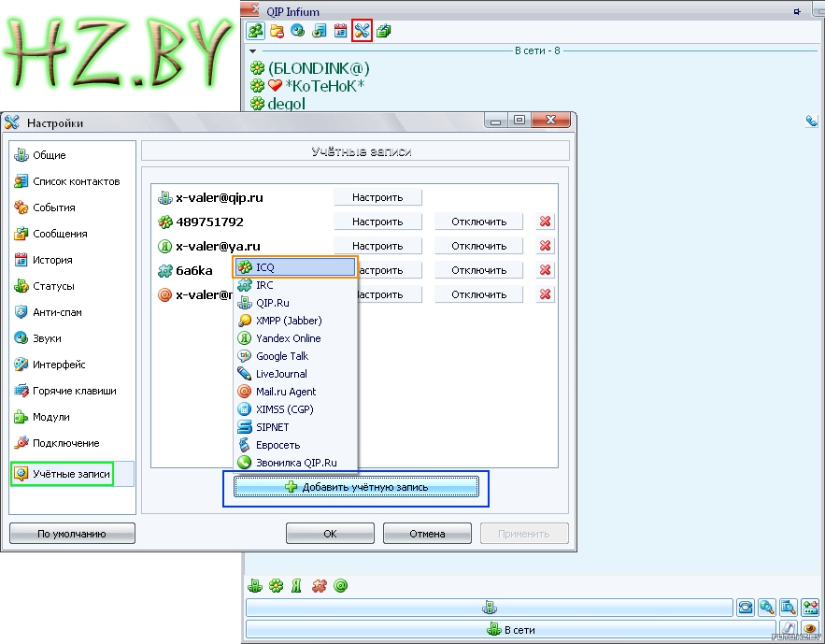Delete account 489751792 with red X
The height and width of the screenshot is (644, 825).
click(x=545, y=222)
